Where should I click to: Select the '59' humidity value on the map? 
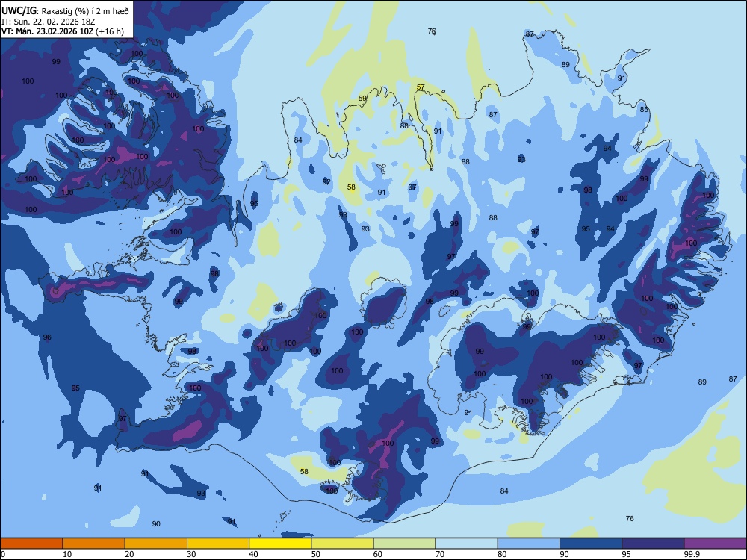[x=362, y=99]
